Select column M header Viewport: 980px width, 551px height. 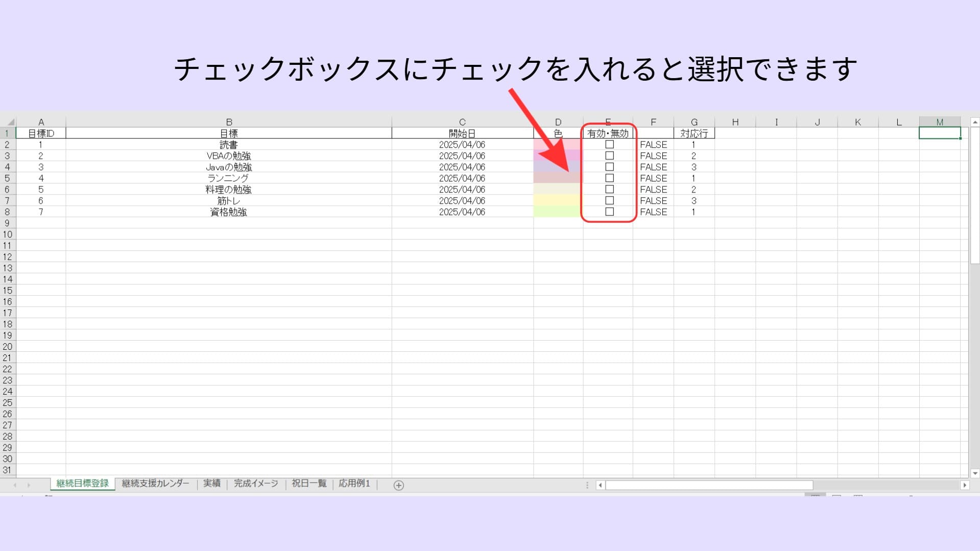click(x=940, y=122)
